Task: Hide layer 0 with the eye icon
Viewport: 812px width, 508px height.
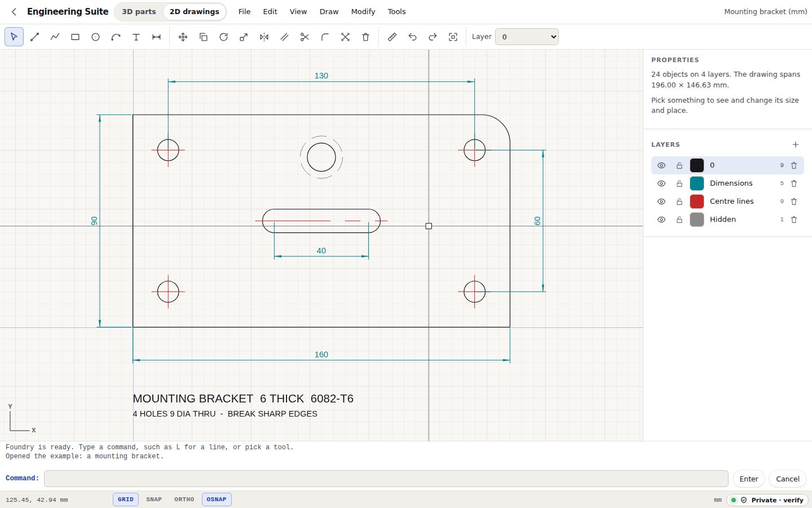Action: click(x=661, y=165)
